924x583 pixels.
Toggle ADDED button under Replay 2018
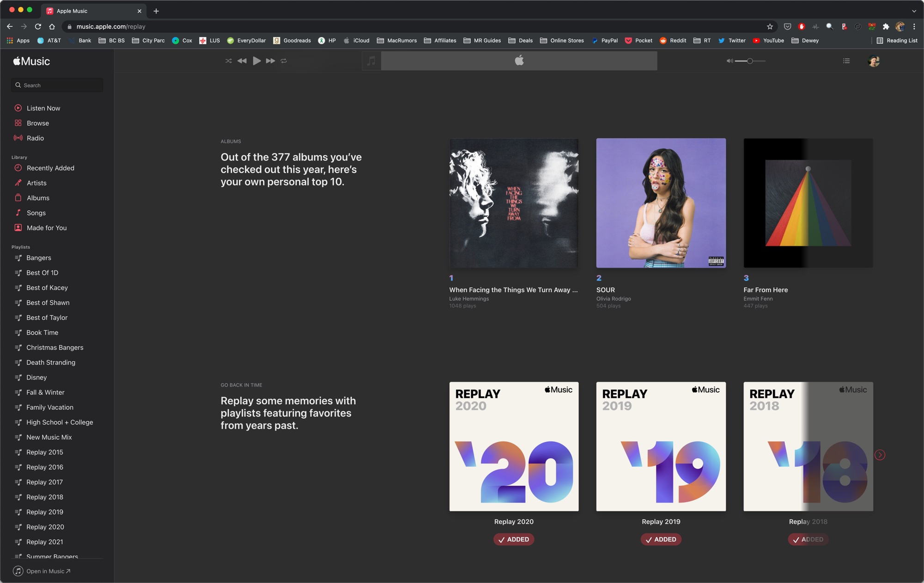point(808,540)
